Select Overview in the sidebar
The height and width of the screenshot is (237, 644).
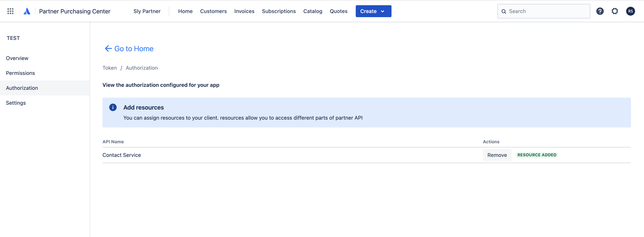pos(17,58)
